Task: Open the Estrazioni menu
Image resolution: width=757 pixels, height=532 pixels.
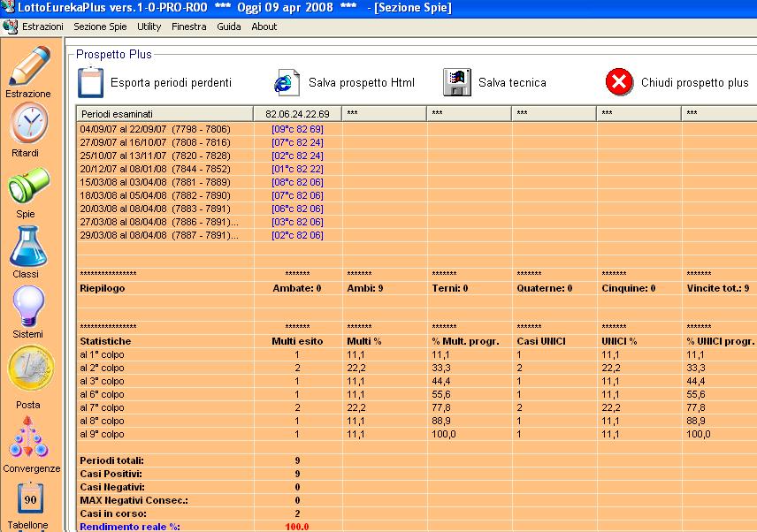Action: click(x=42, y=27)
